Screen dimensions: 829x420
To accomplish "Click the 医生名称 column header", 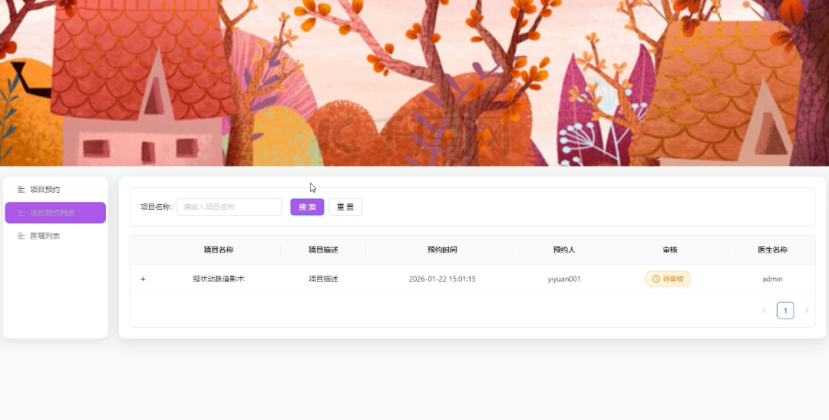I will click(772, 250).
